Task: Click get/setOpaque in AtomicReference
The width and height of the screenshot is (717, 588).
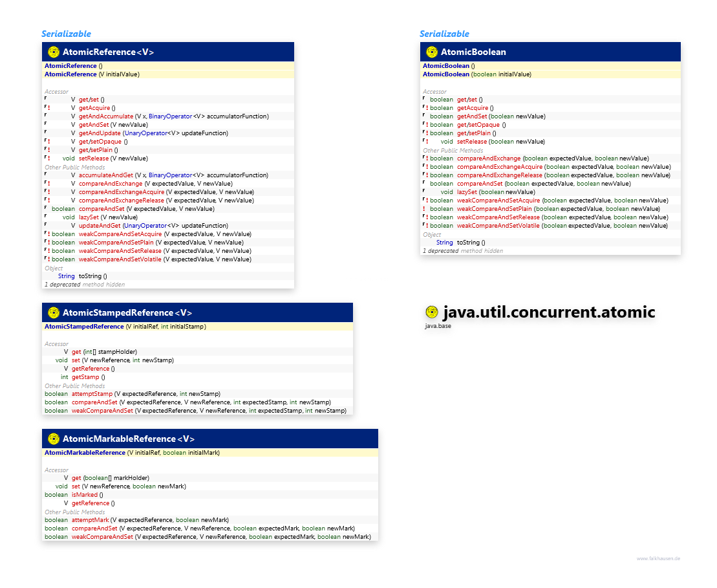Action: (x=100, y=142)
